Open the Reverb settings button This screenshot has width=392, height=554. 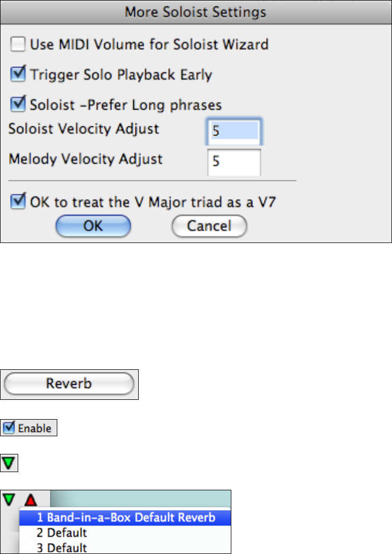69,384
